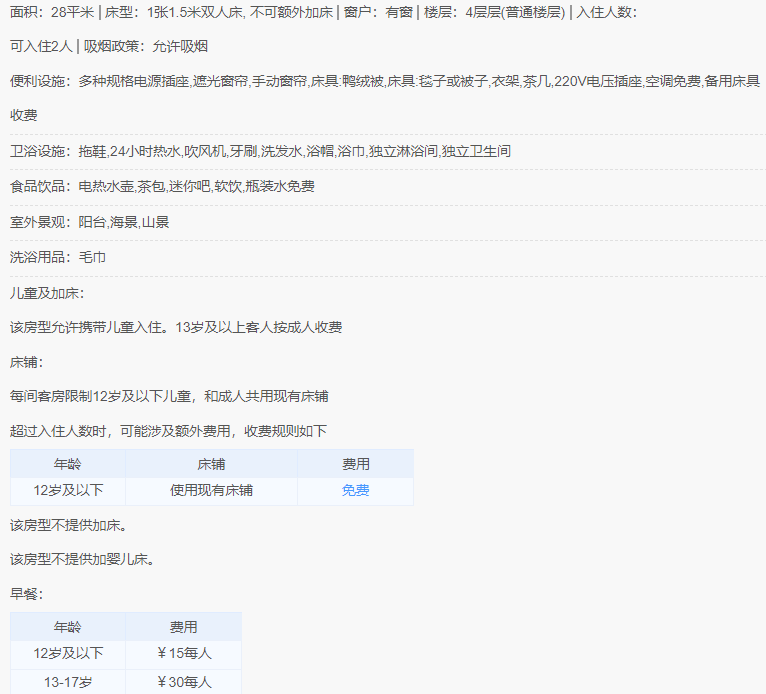Click the sentence 13岁及以上客人按成人收费
The height and width of the screenshot is (694, 766).
[x=258, y=327]
